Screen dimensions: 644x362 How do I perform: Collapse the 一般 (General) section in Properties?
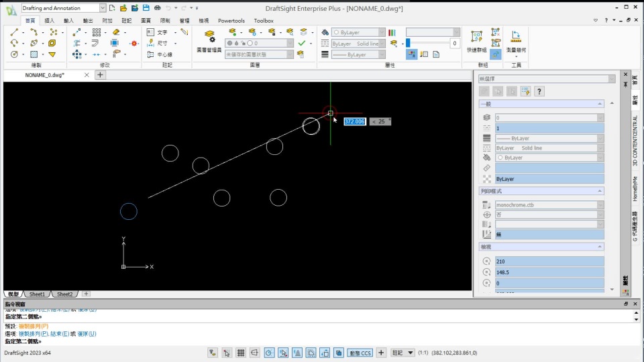click(x=600, y=104)
